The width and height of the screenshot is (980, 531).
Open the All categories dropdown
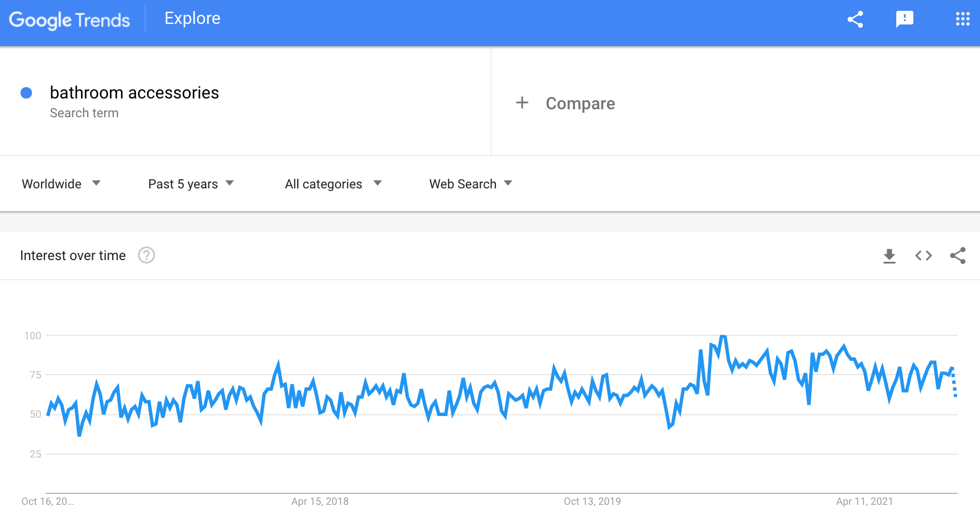(x=333, y=184)
